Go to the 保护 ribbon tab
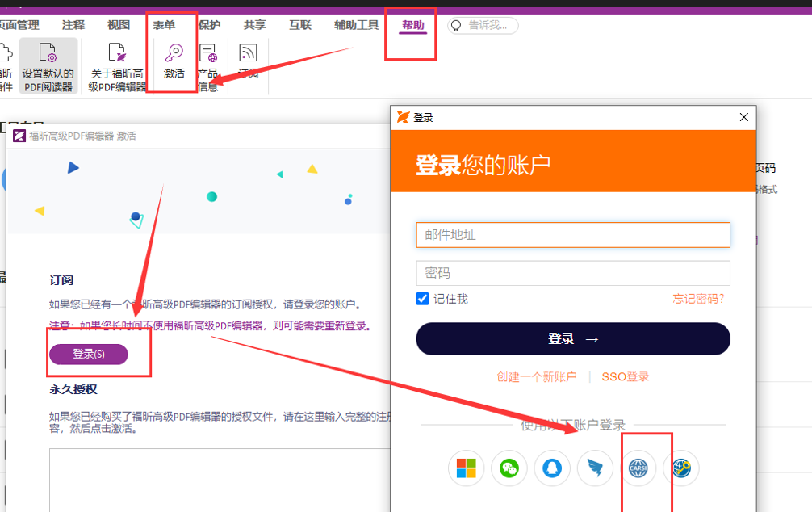The image size is (812, 512). [210, 25]
